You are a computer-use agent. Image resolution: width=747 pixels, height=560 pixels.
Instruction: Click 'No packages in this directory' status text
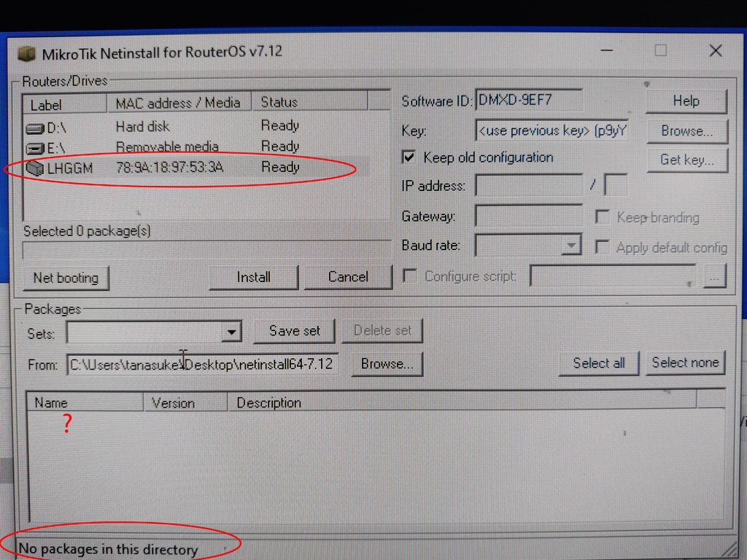click(108, 549)
